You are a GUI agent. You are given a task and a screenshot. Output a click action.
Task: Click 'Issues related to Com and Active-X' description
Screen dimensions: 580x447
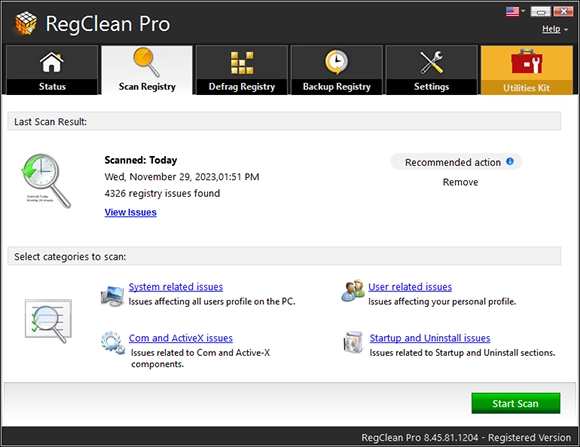pyautogui.click(x=200, y=358)
